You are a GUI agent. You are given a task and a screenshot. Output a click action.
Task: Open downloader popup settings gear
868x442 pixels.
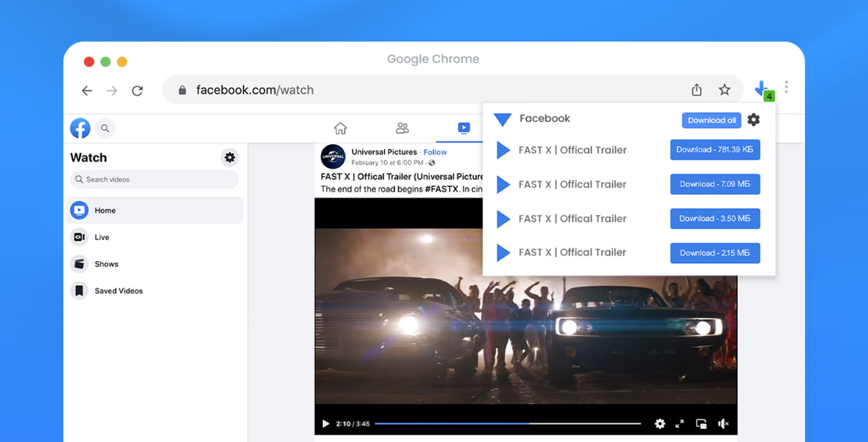(753, 120)
